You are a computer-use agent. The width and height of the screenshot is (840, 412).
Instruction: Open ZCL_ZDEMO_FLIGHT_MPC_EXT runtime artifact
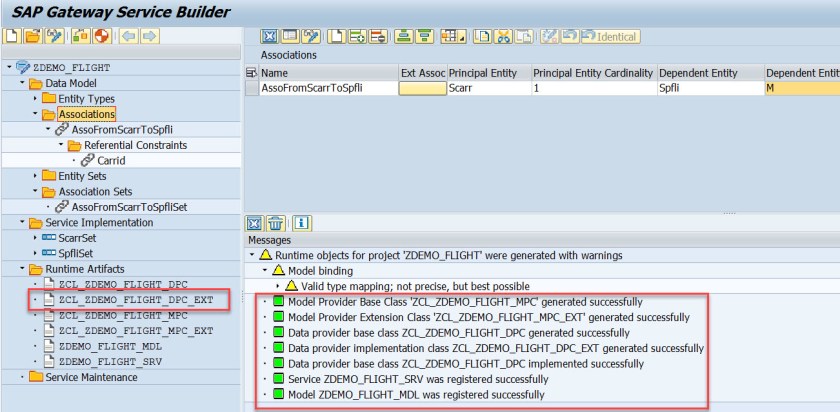coord(136,331)
